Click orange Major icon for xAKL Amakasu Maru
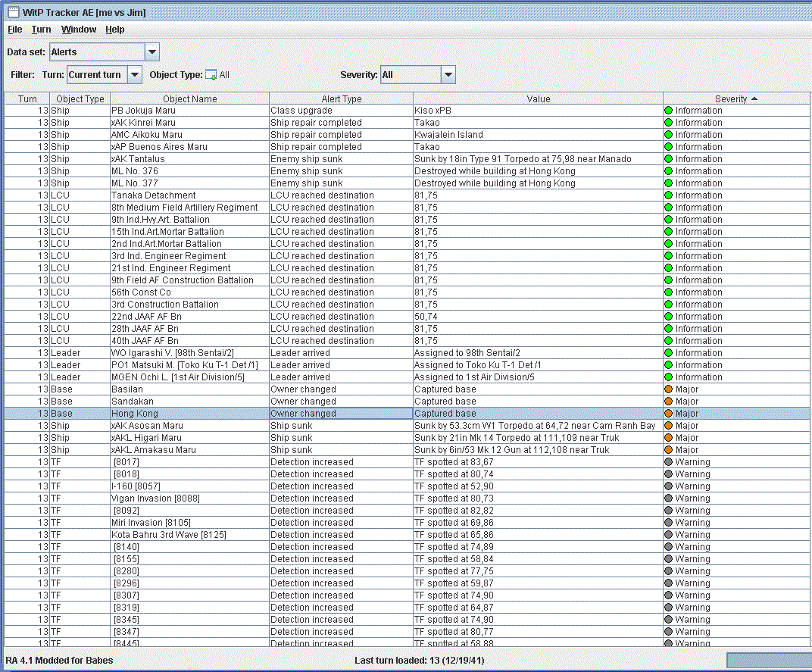 coord(669,450)
